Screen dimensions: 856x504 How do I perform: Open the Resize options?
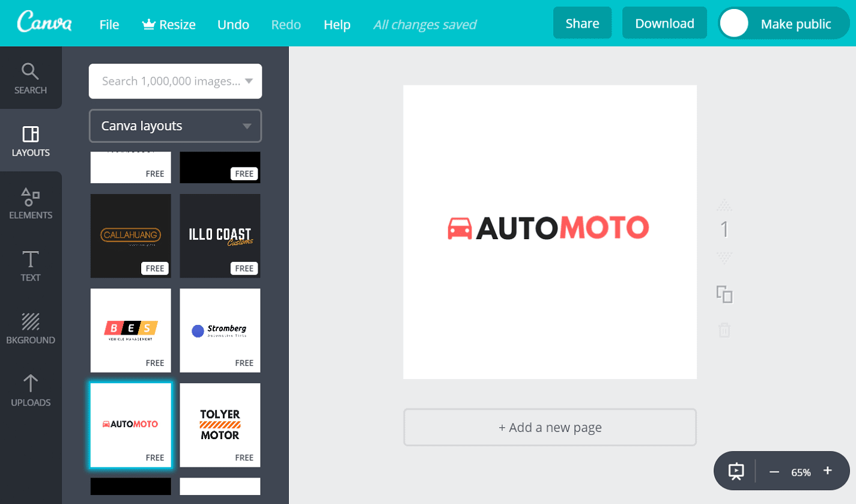click(169, 25)
